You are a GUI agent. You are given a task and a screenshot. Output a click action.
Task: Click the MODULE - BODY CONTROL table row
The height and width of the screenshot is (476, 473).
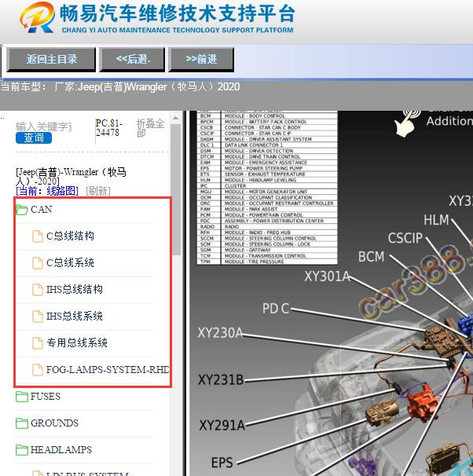click(x=267, y=116)
